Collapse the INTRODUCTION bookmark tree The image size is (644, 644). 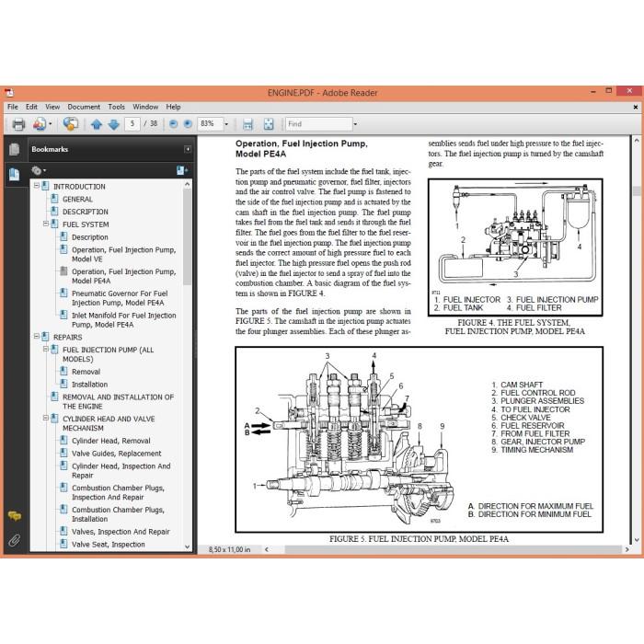click(x=36, y=186)
